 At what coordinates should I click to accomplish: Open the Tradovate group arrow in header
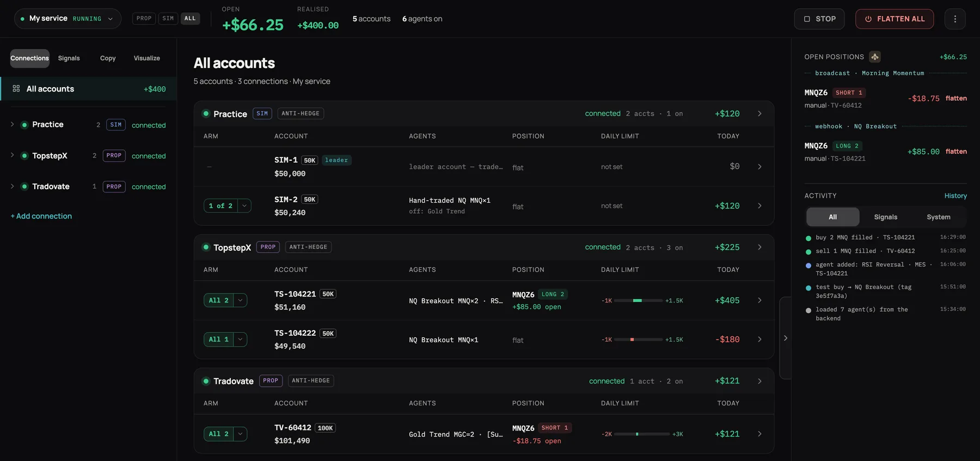point(759,381)
